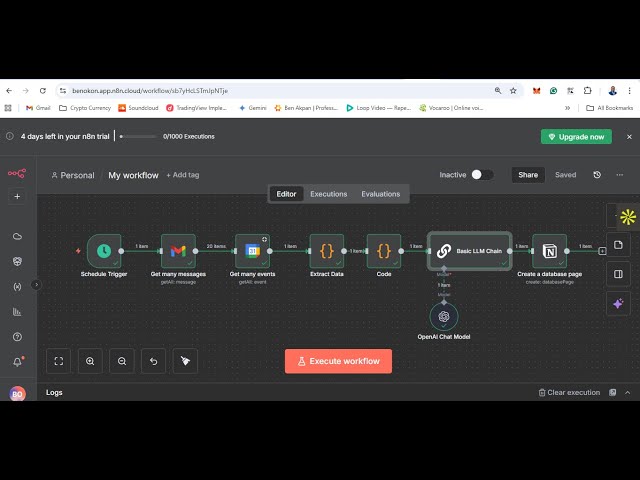640x480 pixels.
Task: Click the Logs panel title
Action: point(54,392)
